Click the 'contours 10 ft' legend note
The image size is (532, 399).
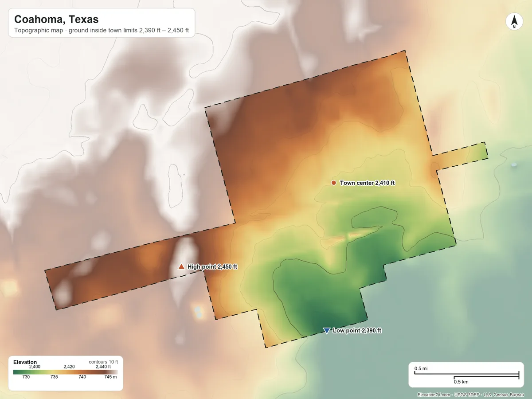(103, 362)
